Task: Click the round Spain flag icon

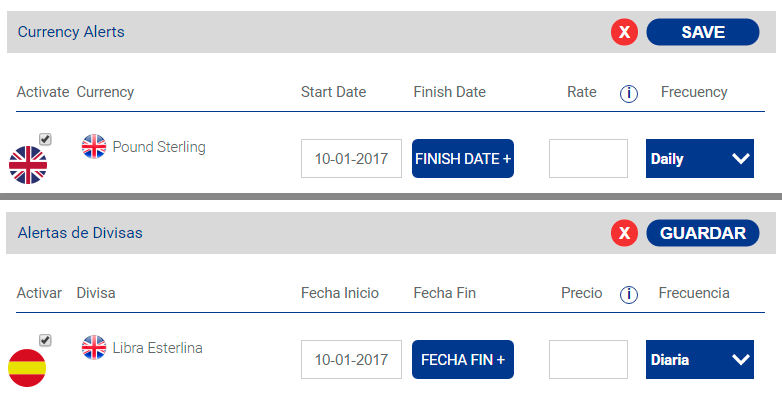Action: 27,368
